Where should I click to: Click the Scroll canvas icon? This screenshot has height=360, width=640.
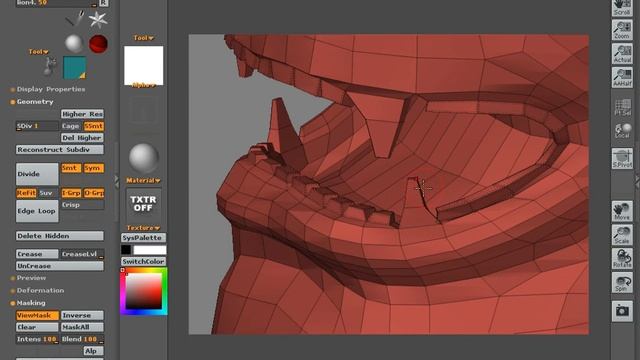(x=622, y=7)
